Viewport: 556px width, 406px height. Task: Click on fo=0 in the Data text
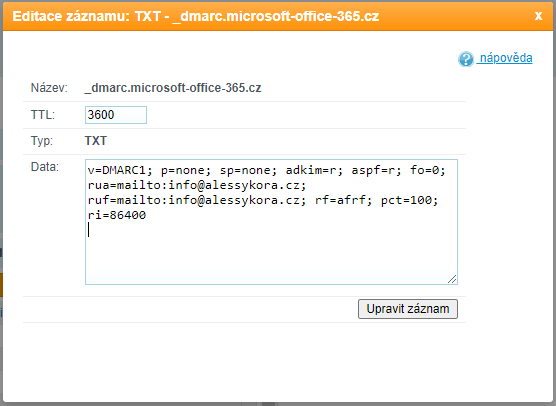point(428,170)
